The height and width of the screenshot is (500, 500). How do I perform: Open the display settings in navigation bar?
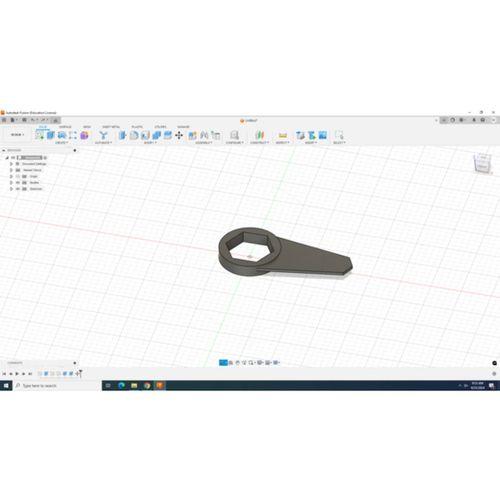tap(260, 363)
